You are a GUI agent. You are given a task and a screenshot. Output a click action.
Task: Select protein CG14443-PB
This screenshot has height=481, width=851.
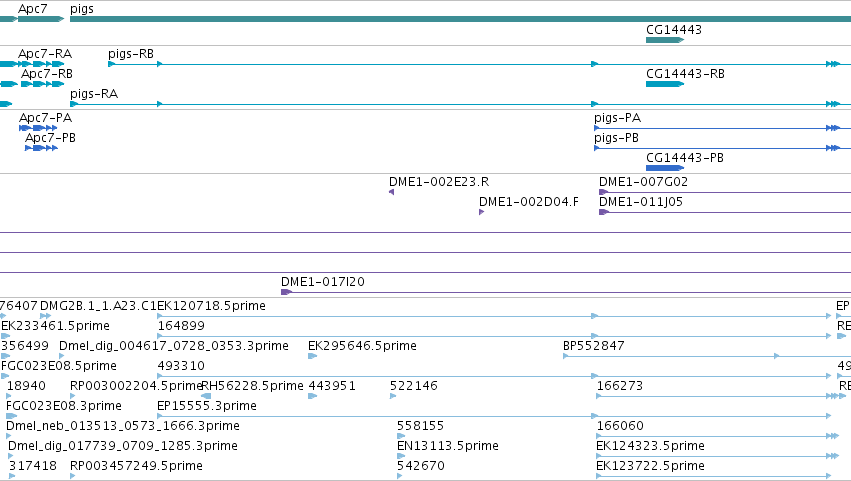click(685, 158)
